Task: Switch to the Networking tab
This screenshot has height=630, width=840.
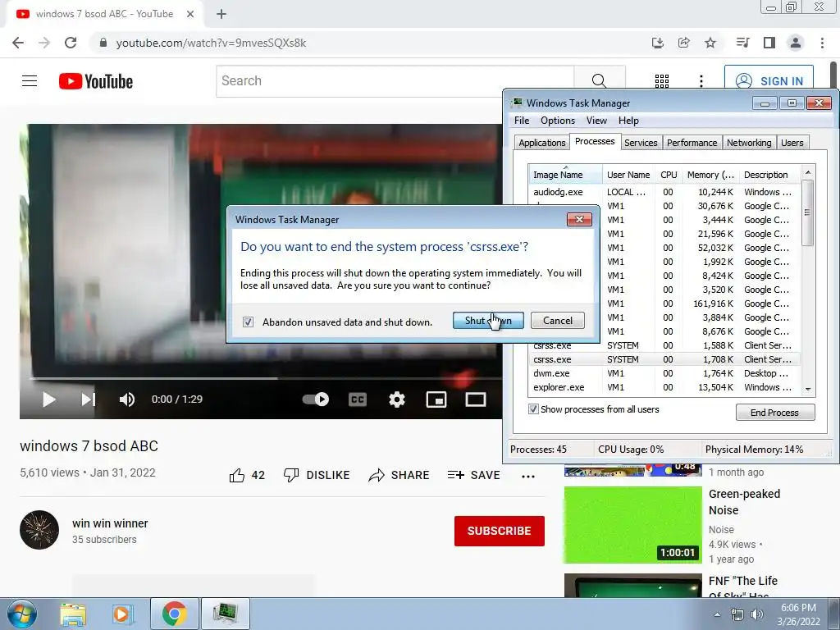Action: (749, 143)
